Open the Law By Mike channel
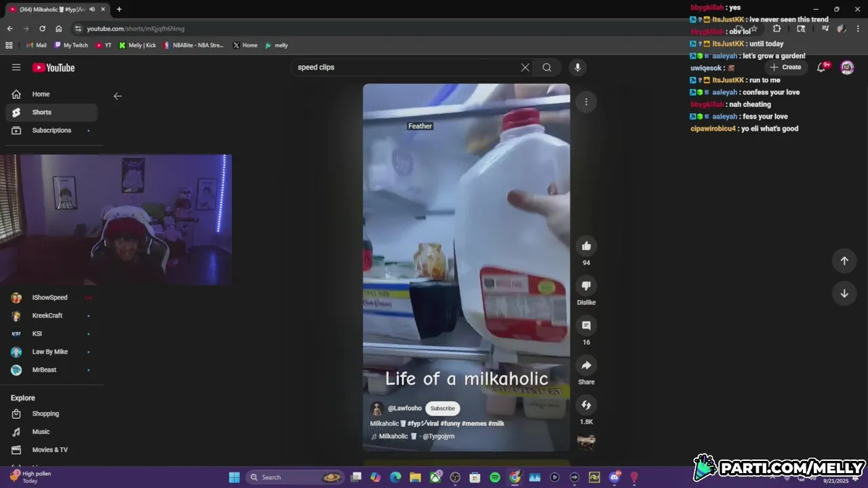The width and height of the screenshot is (868, 488). (x=52, y=352)
